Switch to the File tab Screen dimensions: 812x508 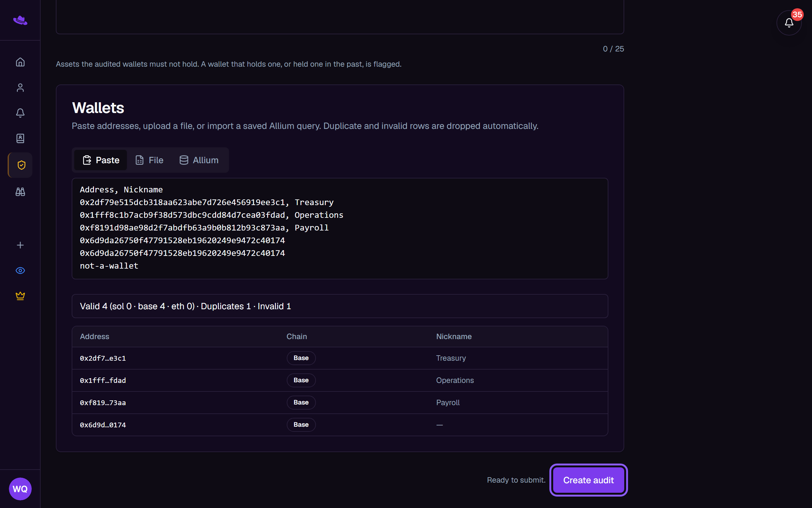pyautogui.click(x=149, y=160)
